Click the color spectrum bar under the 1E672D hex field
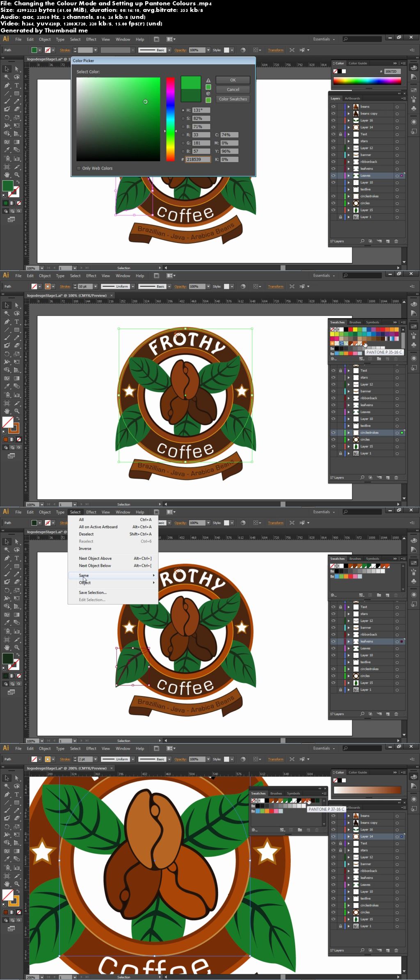The image size is (420, 980). tap(367, 80)
